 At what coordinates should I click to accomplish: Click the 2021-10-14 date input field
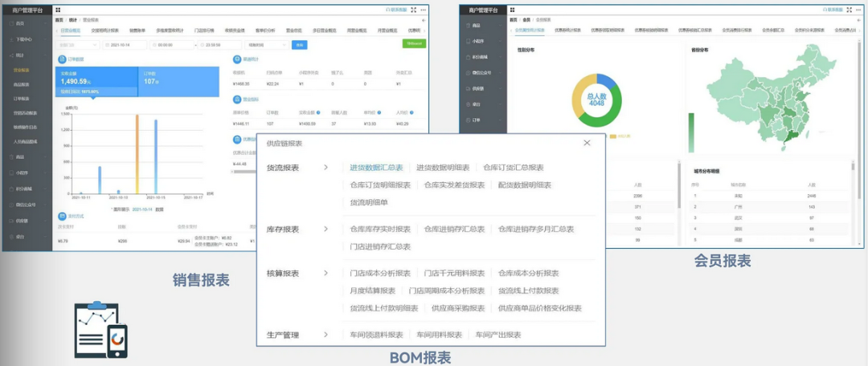[x=125, y=45]
